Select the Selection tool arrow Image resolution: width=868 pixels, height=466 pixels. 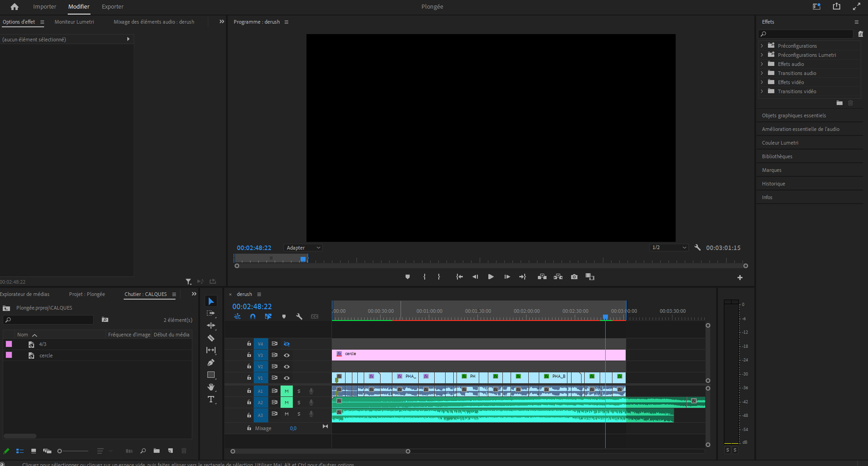[211, 301]
